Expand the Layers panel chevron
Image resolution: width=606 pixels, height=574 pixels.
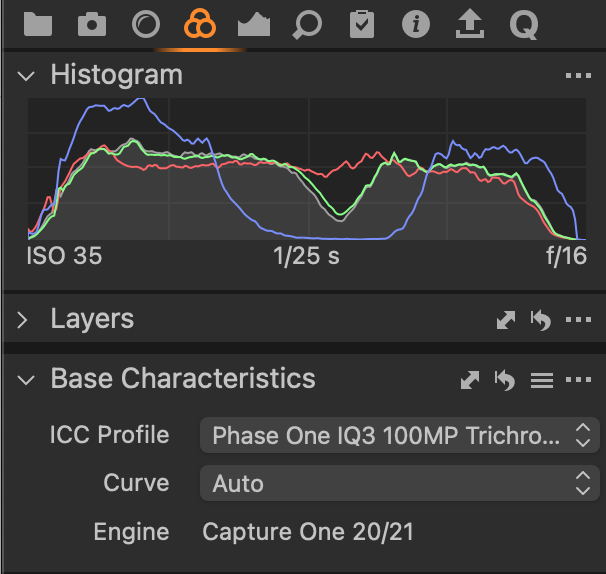click(23, 320)
